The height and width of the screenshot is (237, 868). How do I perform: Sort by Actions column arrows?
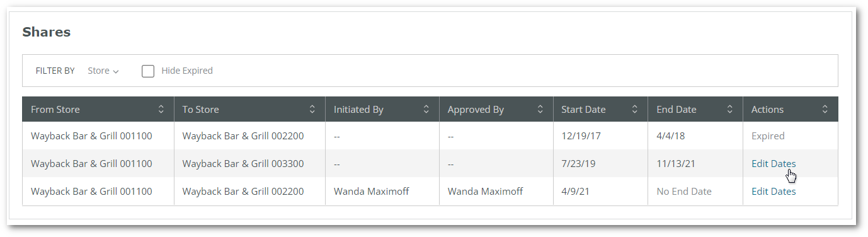point(825,109)
